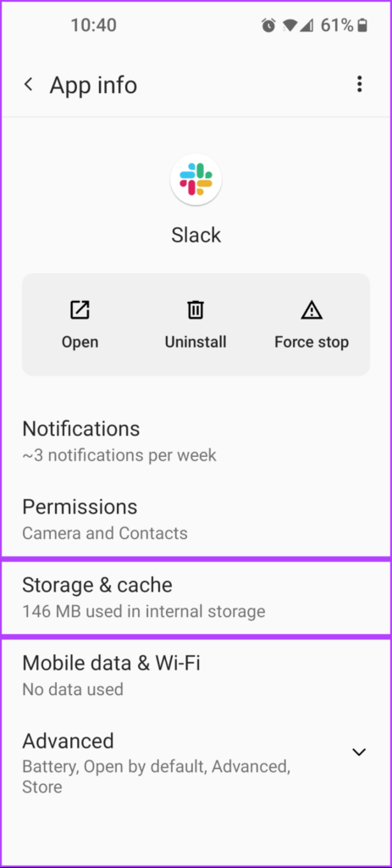Tap the Force stop warning icon
The image size is (392, 868).
click(312, 310)
